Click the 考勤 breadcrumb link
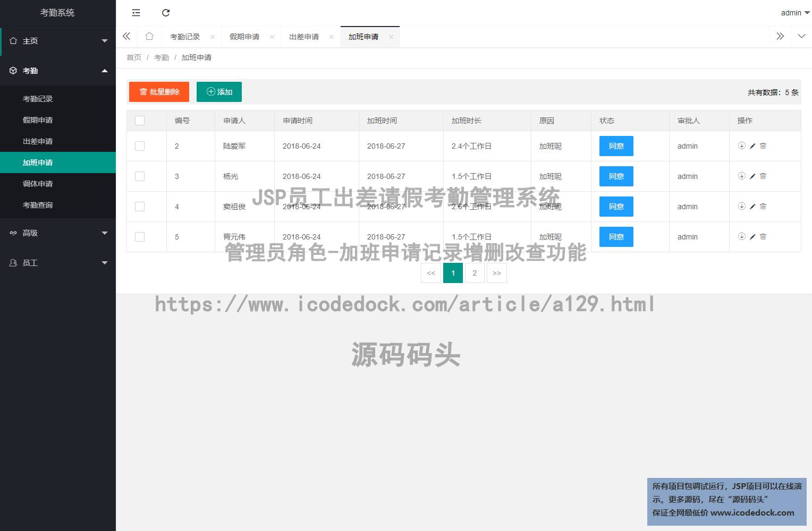This screenshot has height=531, width=812. (x=162, y=57)
